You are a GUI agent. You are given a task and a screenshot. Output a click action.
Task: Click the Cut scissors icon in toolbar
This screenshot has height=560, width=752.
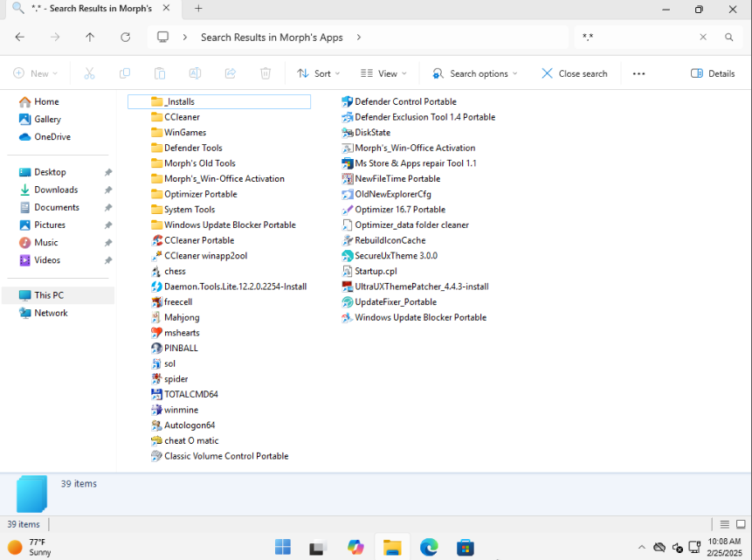[89, 73]
